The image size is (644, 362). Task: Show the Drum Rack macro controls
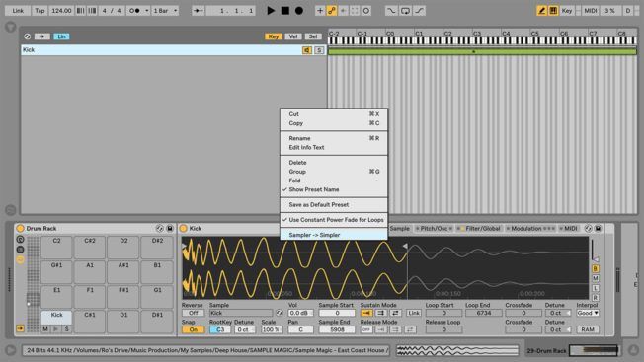tap(20, 240)
